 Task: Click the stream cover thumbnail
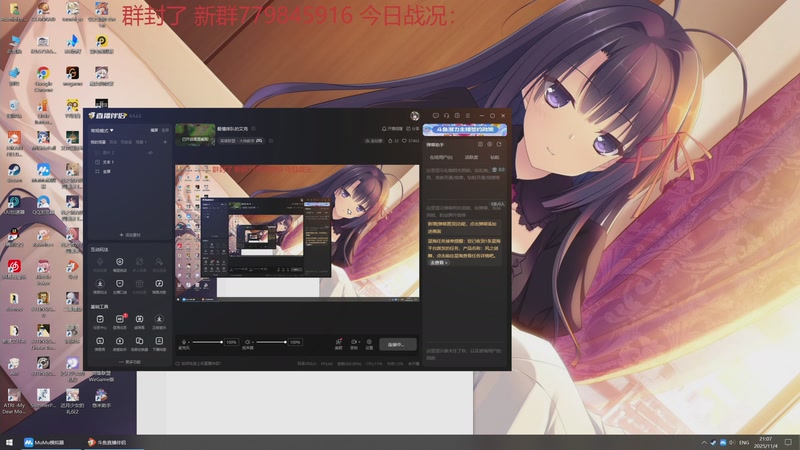coord(195,134)
